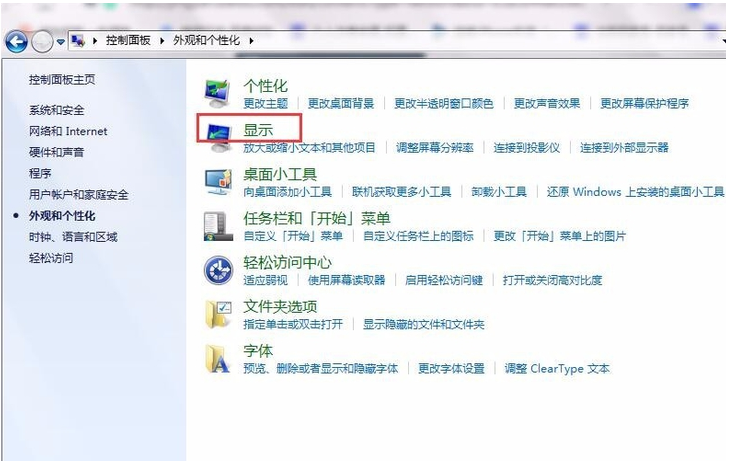Open the 轻松访问中心 icon
This screenshot has height=468, width=736.
point(218,270)
